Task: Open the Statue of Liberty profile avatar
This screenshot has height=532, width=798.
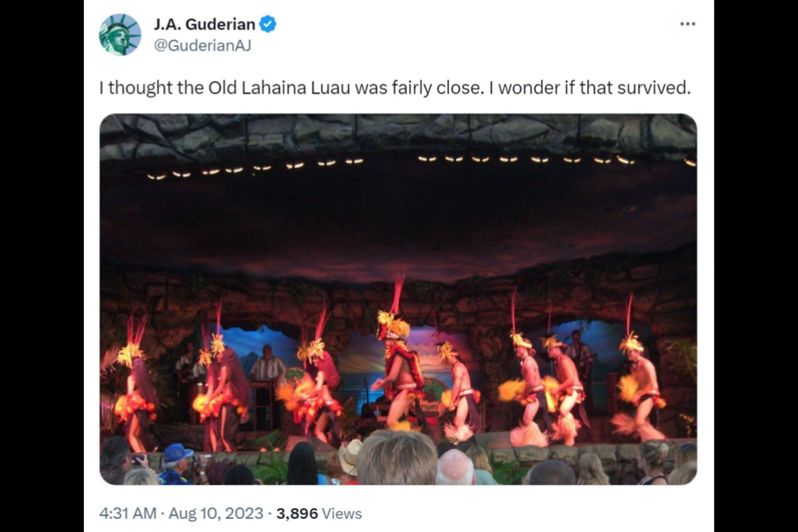Action: [120, 34]
